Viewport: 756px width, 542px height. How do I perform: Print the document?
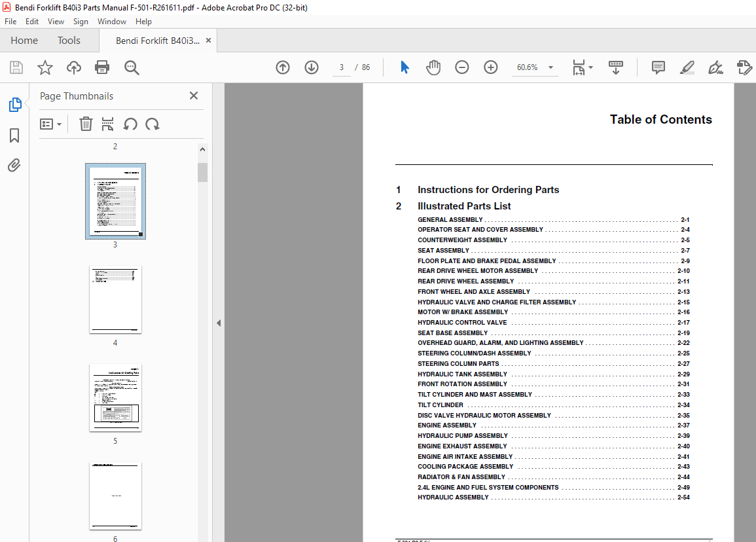pyautogui.click(x=102, y=67)
